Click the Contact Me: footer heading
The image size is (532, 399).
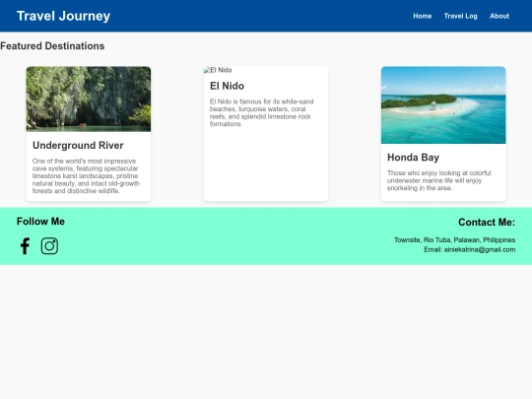point(487,223)
